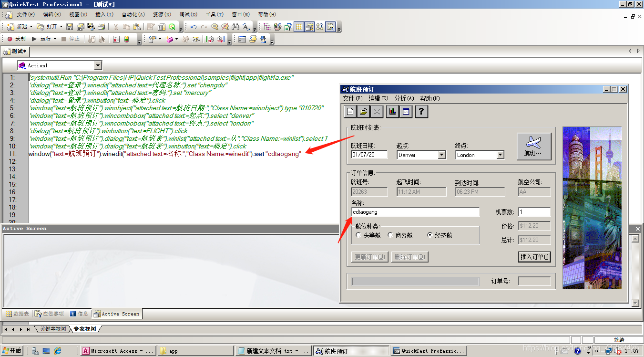Open the 终点 London combo box

500,155
